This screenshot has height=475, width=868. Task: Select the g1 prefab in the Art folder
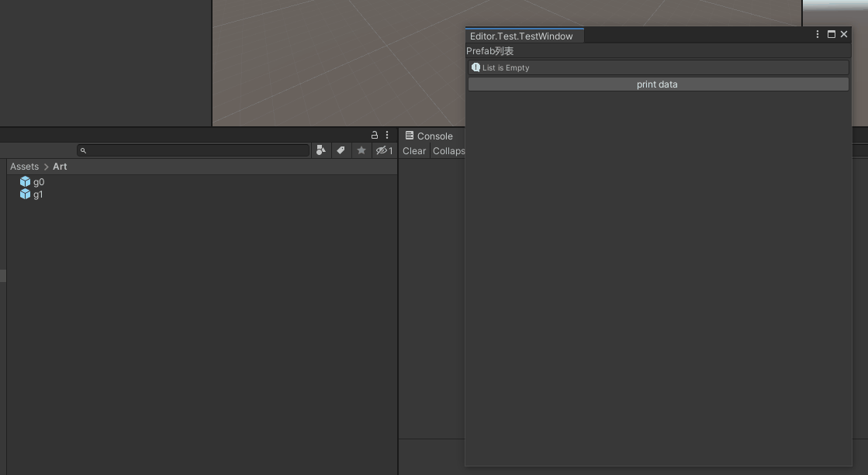[38, 194]
